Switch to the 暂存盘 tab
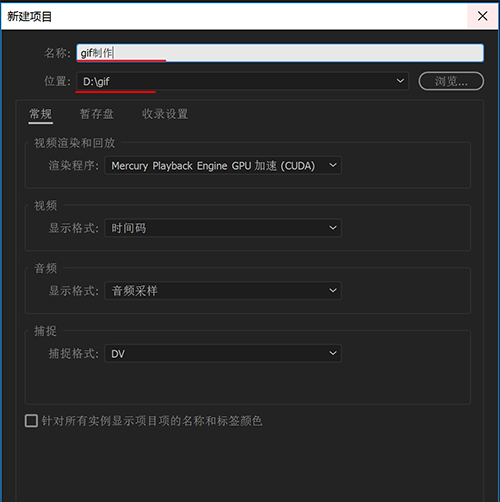 coord(97,114)
